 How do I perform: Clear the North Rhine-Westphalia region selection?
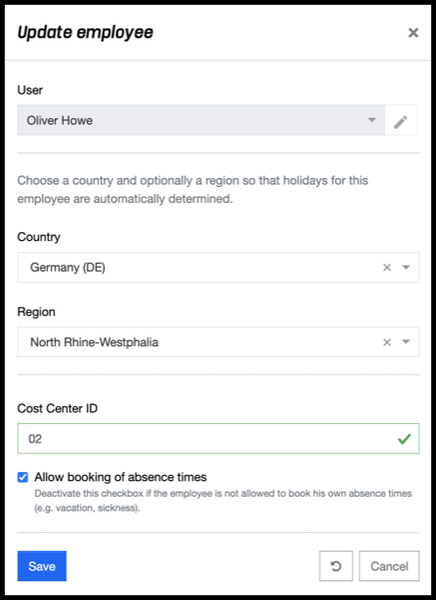pos(387,342)
